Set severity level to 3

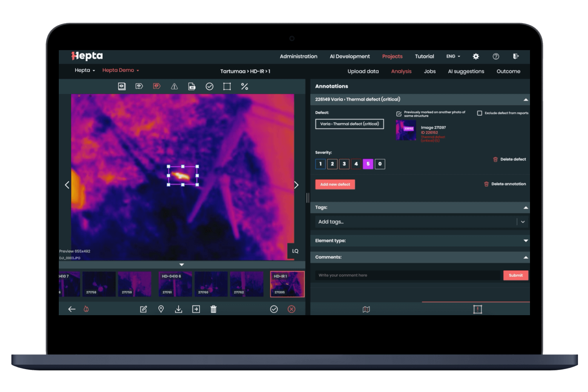[x=344, y=164]
